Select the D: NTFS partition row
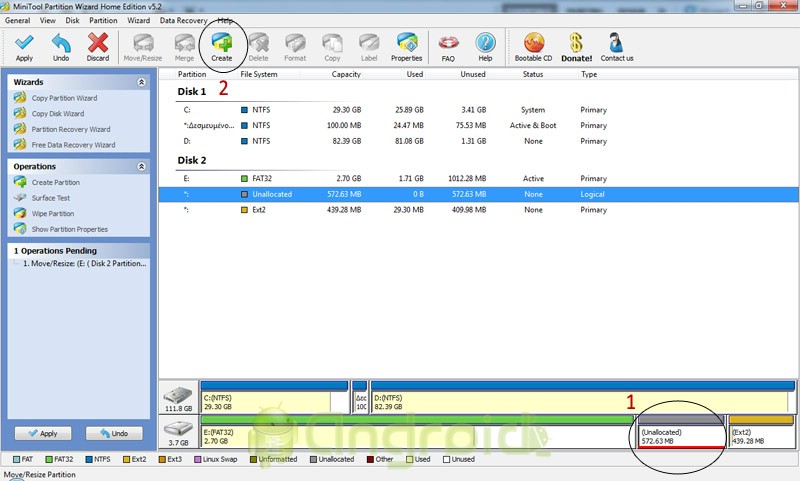Image resolution: width=800 pixels, height=481 pixels. [479, 141]
